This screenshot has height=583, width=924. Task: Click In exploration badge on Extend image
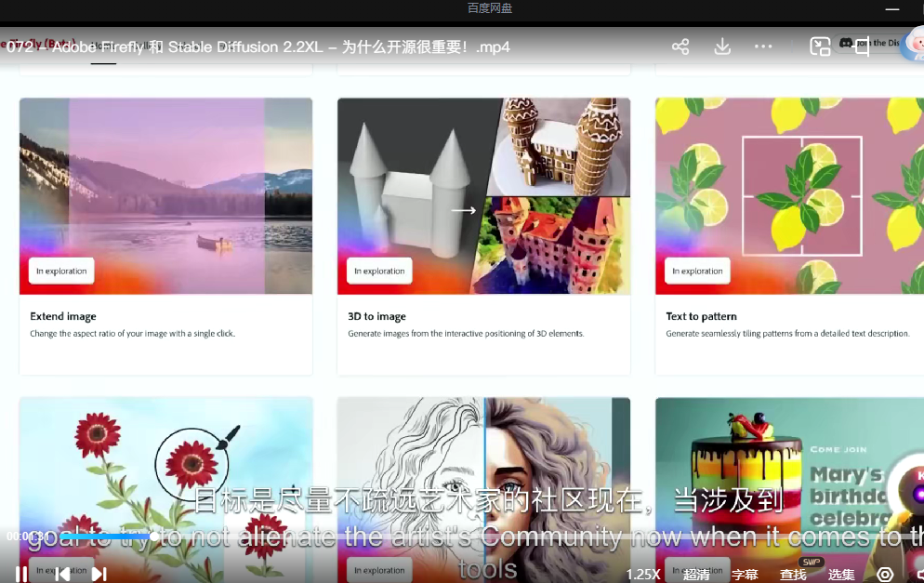(x=61, y=272)
